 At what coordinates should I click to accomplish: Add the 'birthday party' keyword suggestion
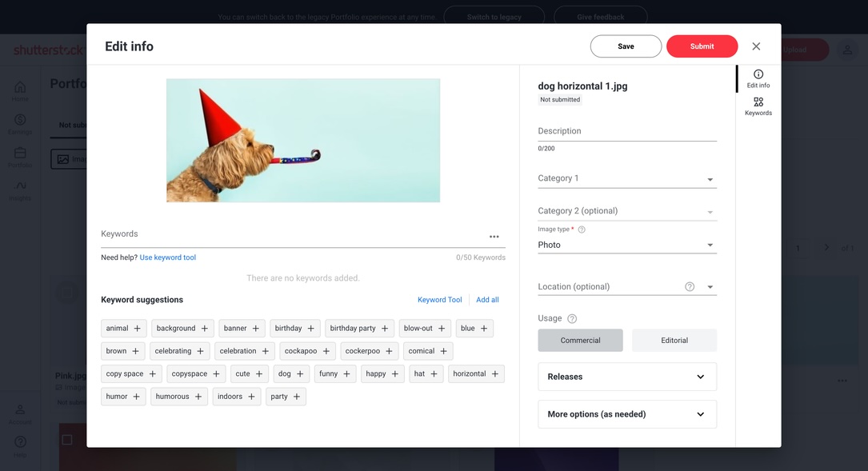click(x=360, y=328)
